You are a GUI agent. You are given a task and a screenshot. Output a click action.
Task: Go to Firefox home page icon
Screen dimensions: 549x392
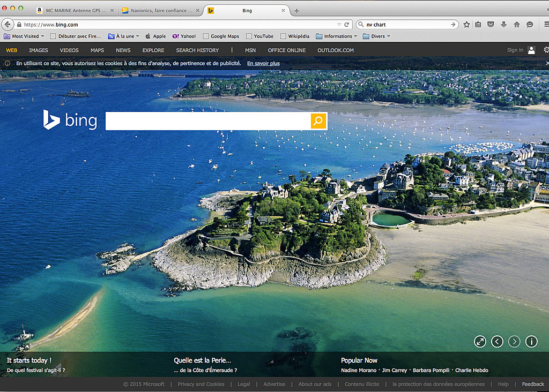516,25
